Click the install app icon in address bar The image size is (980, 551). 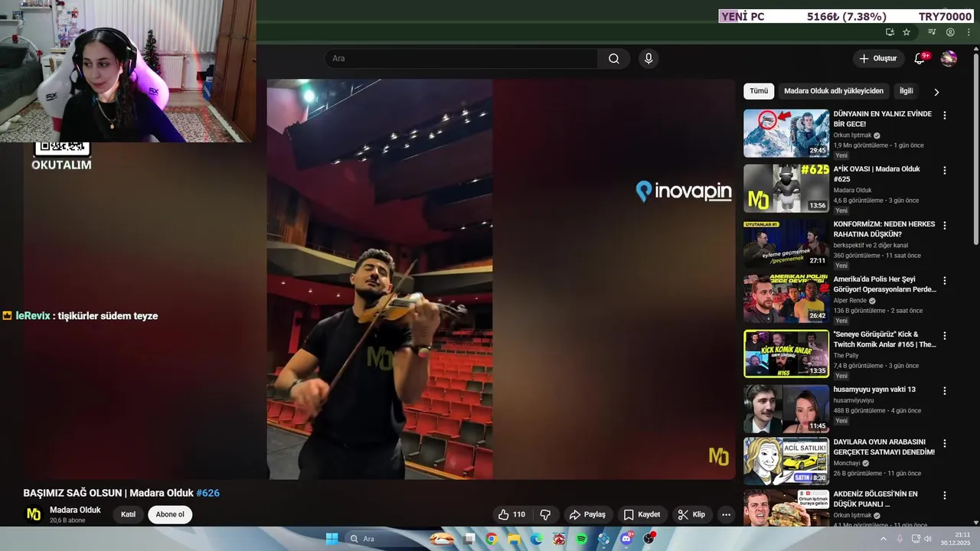point(890,32)
